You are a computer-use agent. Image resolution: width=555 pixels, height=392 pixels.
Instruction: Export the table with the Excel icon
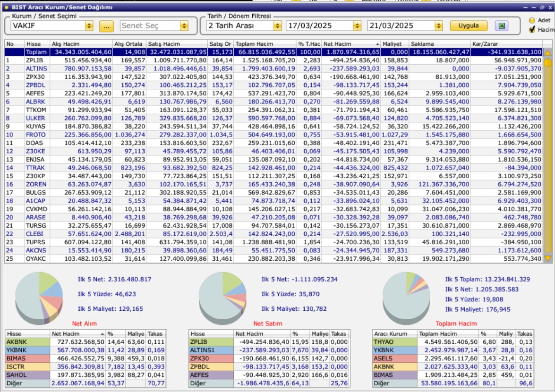501,26
